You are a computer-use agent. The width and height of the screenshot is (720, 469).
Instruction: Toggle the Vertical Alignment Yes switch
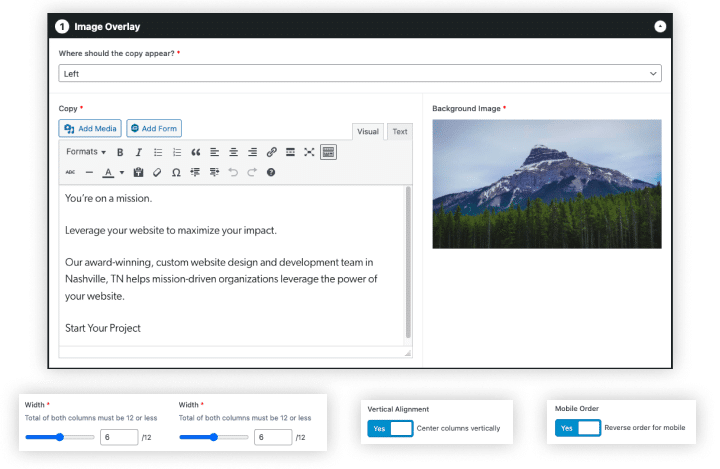coord(390,428)
